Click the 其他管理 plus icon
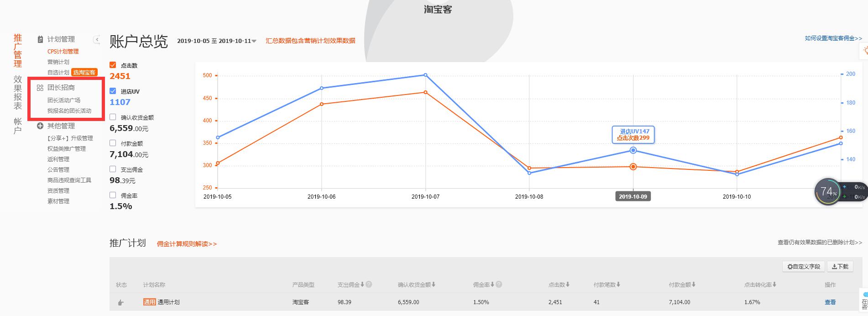This screenshot has width=868, height=316. pos(40,126)
